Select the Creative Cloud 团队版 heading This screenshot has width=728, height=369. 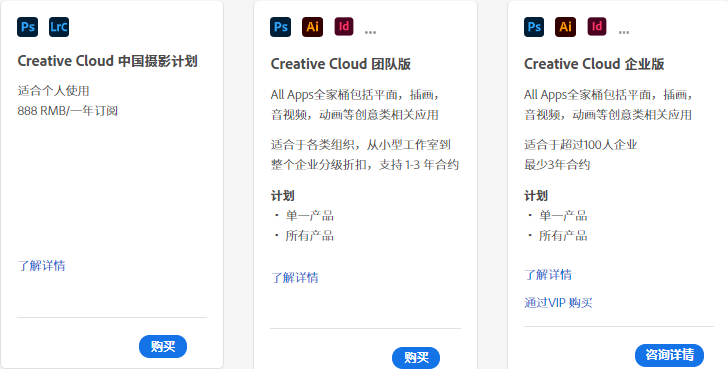coord(341,64)
